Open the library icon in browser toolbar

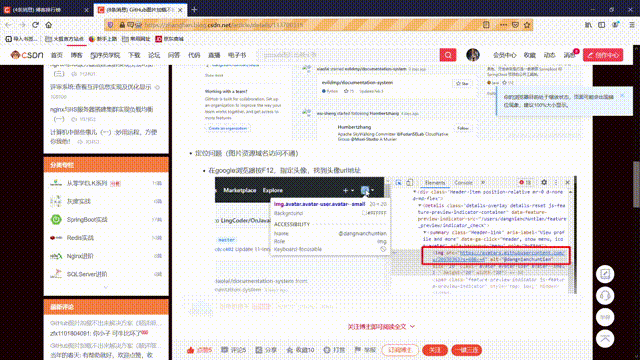[588, 25]
